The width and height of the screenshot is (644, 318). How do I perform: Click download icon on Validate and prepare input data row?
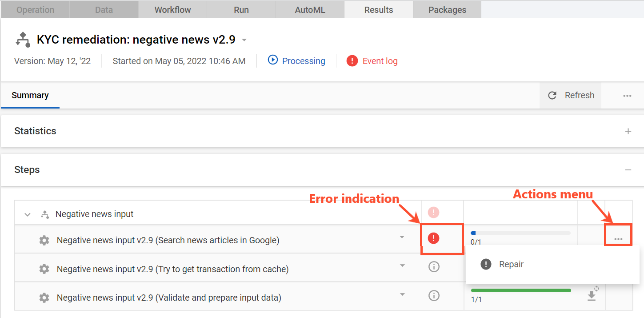click(592, 295)
